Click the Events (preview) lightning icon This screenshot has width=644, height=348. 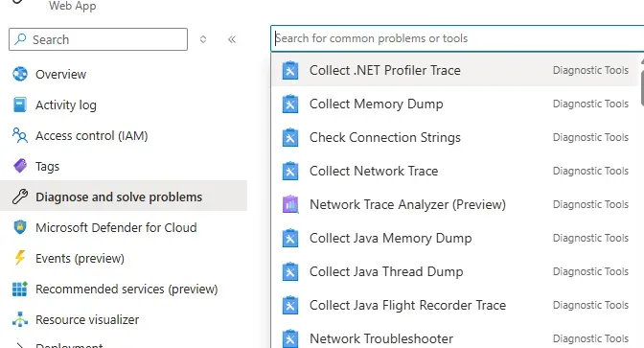coord(20,258)
